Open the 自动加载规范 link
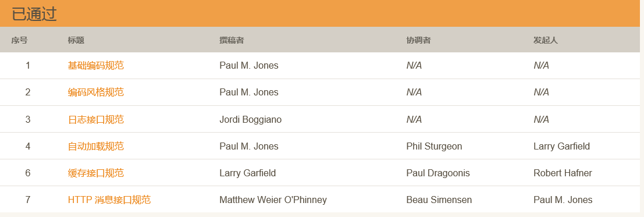 95,146
